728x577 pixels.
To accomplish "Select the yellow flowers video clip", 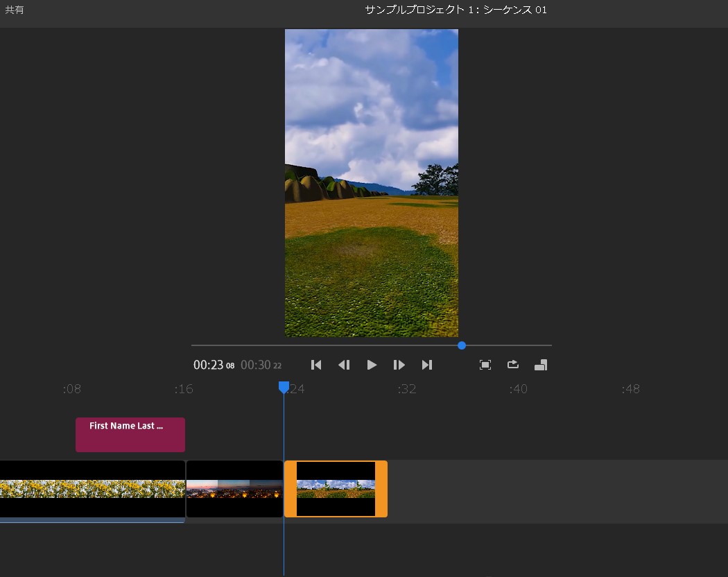I will [92, 489].
